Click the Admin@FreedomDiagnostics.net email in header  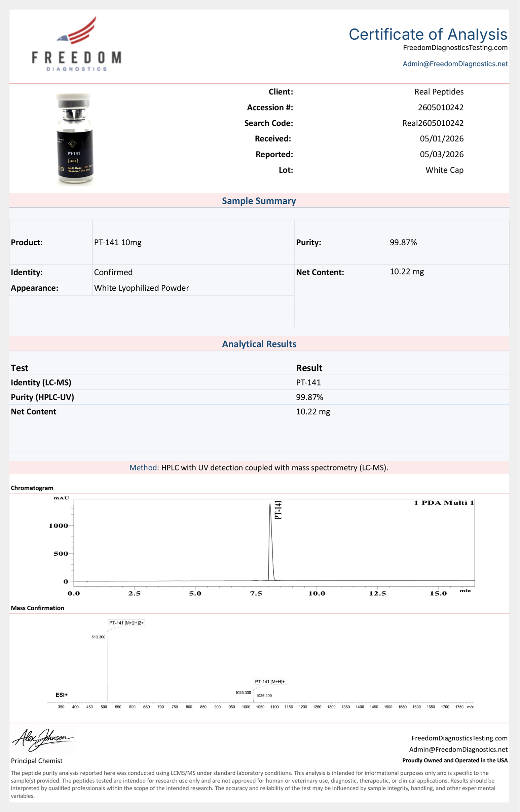click(455, 64)
